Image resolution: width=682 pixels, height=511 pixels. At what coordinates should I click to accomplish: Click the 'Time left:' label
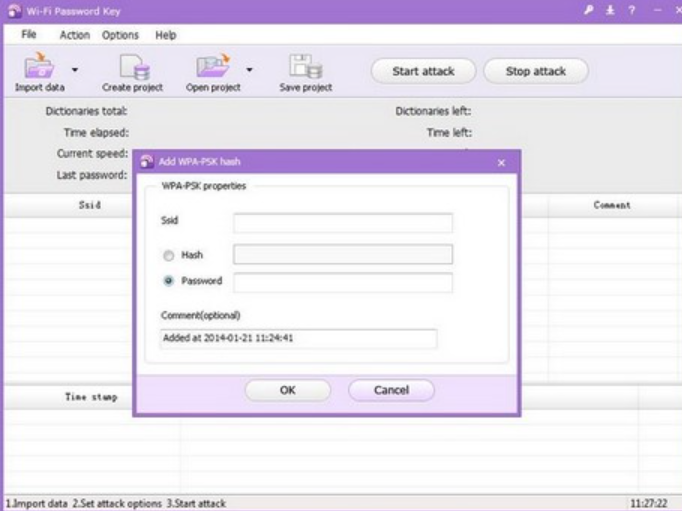(x=449, y=133)
